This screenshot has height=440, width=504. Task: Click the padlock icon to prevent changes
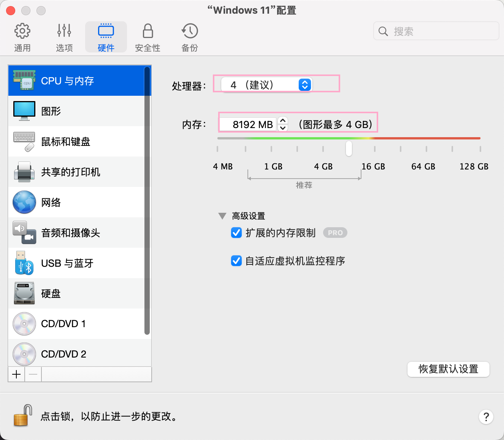point(22,416)
